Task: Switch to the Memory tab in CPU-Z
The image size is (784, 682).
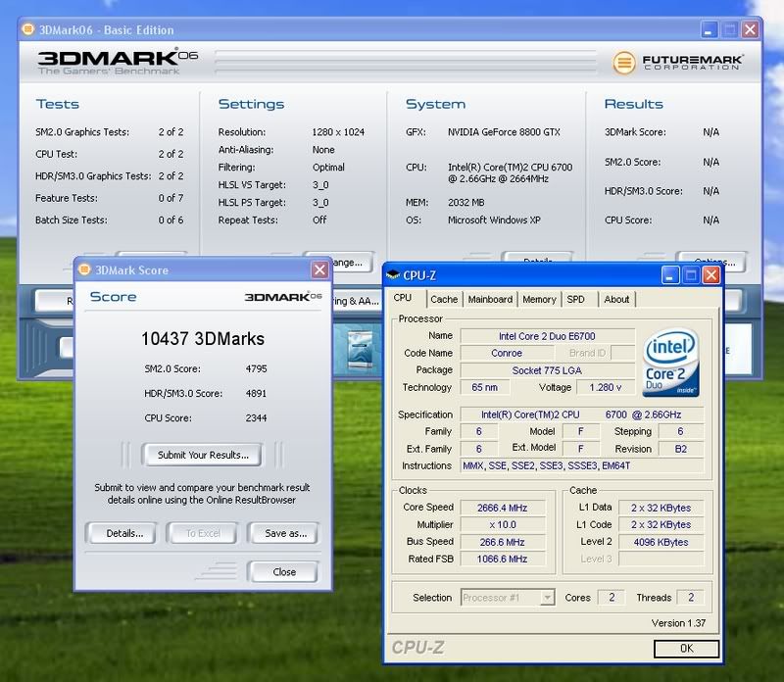Action: pyautogui.click(x=539, y=300)
